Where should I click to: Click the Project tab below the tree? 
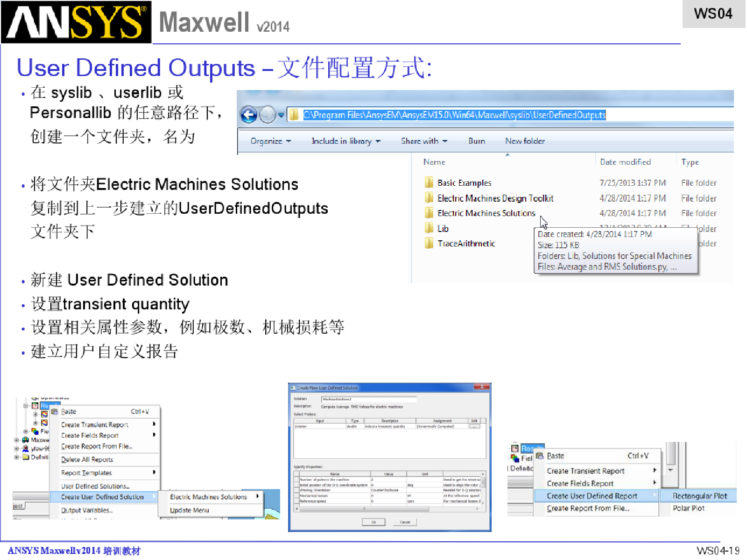pyautogui.click(x=18, y=506)
